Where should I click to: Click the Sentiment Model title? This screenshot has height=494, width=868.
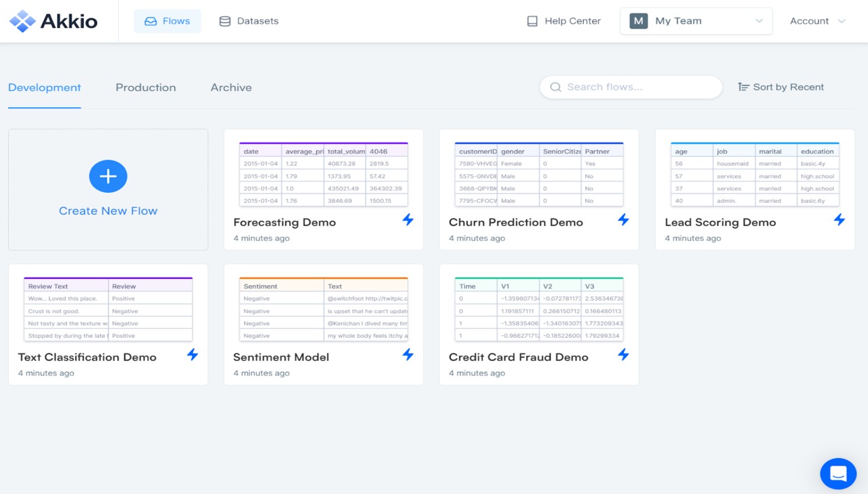coord(281,358)
